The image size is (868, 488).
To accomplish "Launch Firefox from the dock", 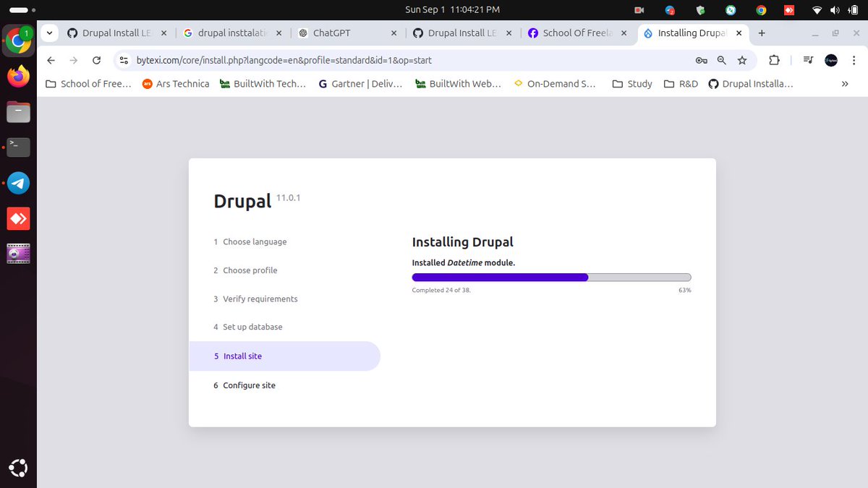I will (18, 77).
